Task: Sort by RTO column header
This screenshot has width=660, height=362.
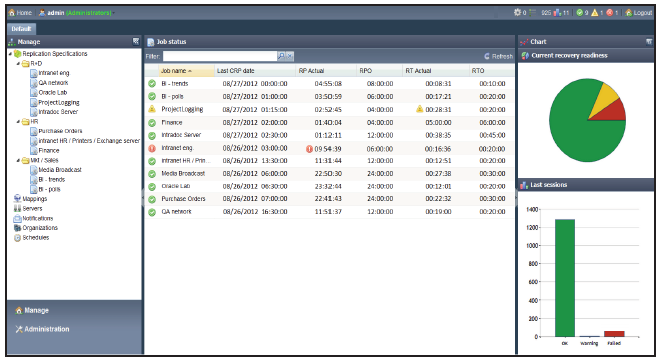Action: 491,71
